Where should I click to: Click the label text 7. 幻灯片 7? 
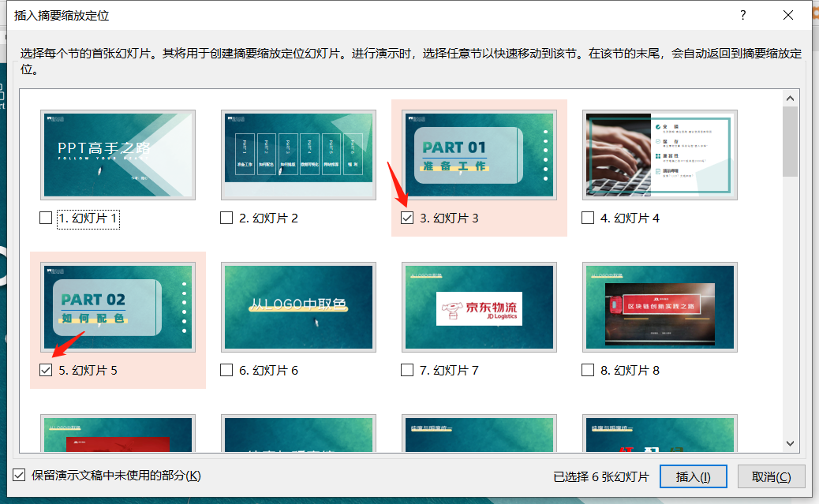[449, 371]
